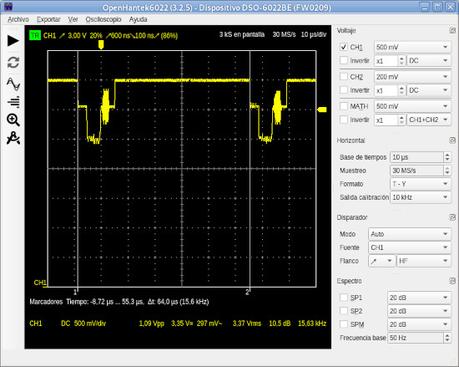Open SP2 20 dB dropdown

(419, 311)
